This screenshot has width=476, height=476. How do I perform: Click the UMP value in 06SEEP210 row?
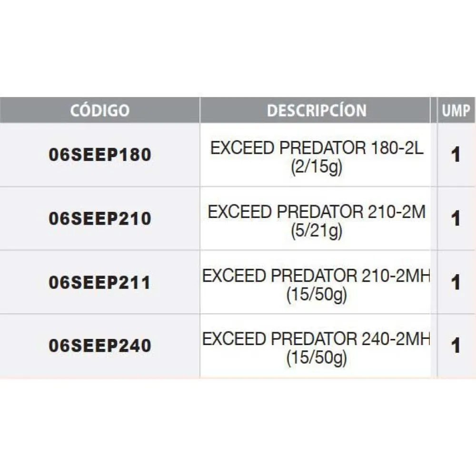click(x=456, y=219)
